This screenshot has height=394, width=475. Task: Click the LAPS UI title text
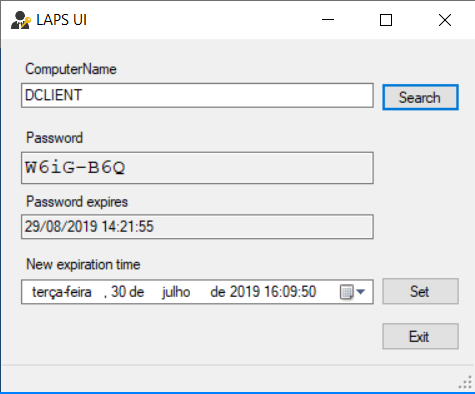[62, 20]
